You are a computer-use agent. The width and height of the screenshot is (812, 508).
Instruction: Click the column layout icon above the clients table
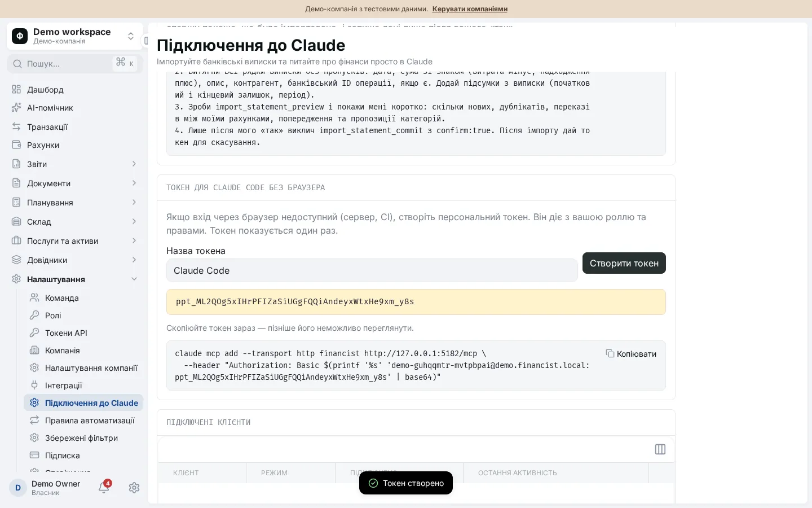(660, 449)
